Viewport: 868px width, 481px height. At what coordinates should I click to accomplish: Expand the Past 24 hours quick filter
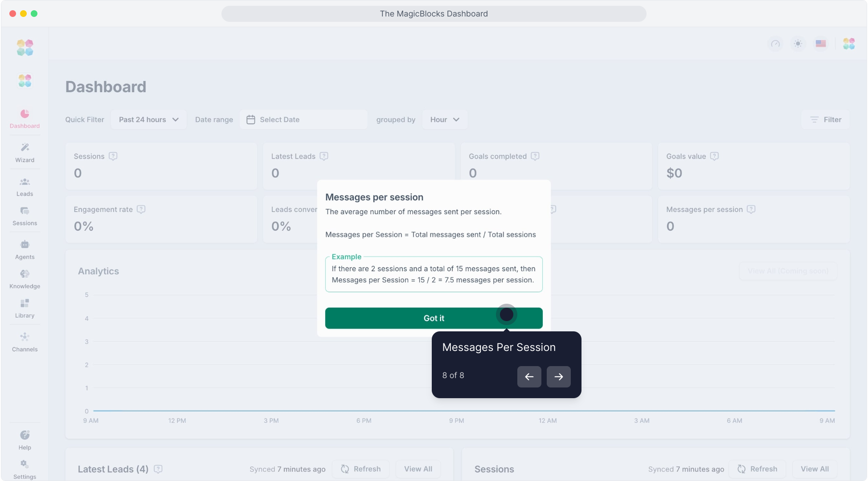pos(148,120)
